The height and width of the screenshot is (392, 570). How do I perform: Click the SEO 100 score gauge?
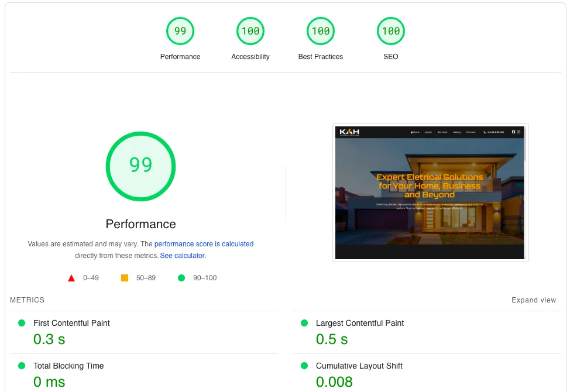click(x=391, y=32)
